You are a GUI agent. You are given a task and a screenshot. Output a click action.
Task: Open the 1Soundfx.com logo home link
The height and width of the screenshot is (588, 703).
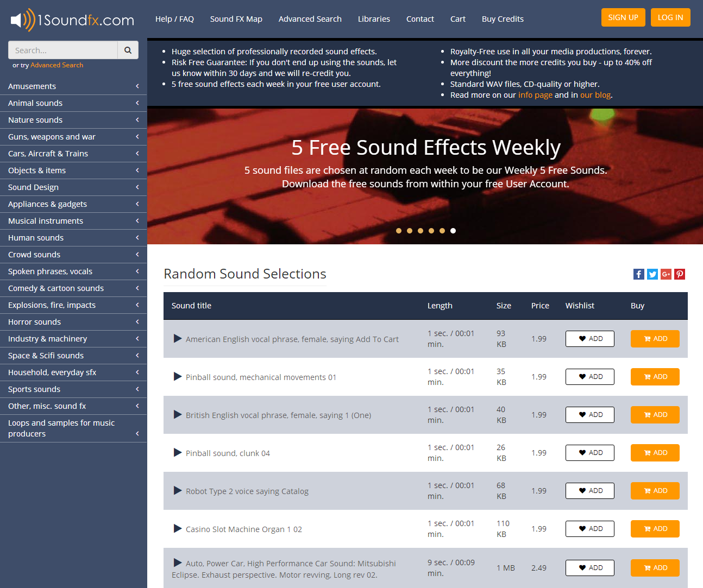(72, 20)
